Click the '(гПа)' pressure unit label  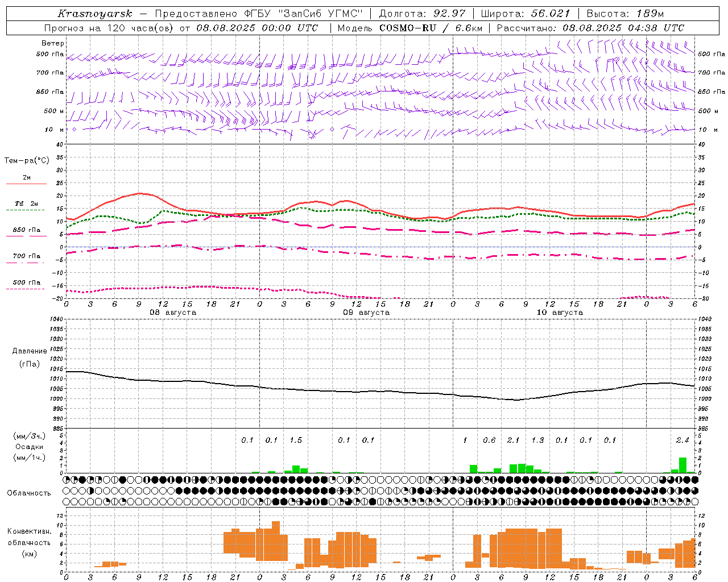point(30,364)
